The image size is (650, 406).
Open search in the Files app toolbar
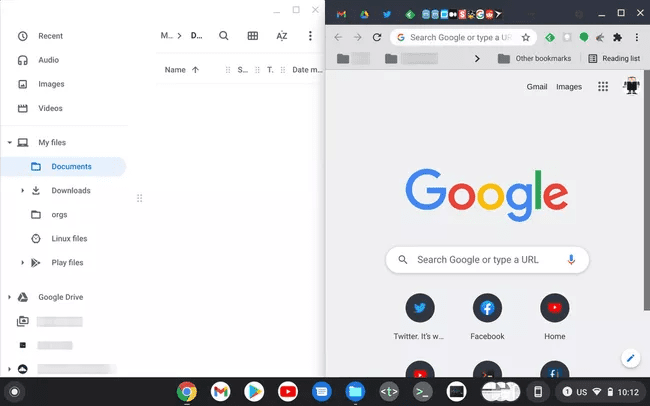223,36
